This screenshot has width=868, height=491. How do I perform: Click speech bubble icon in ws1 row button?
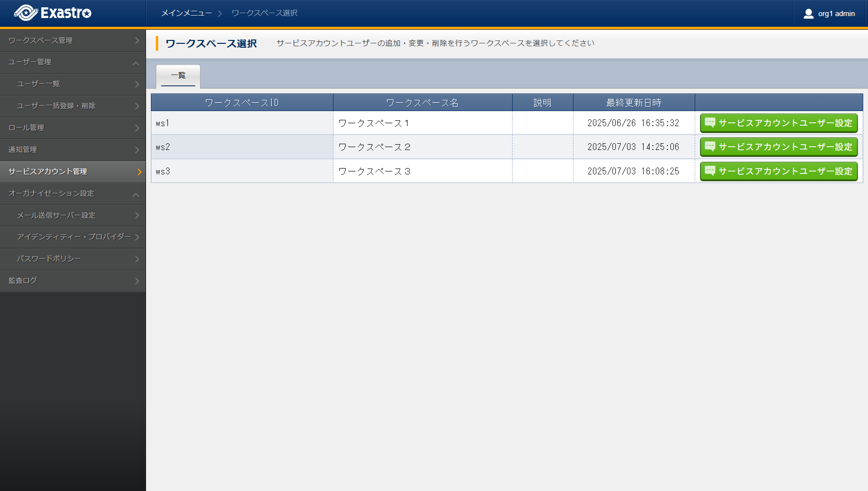(x=710, y=123)
